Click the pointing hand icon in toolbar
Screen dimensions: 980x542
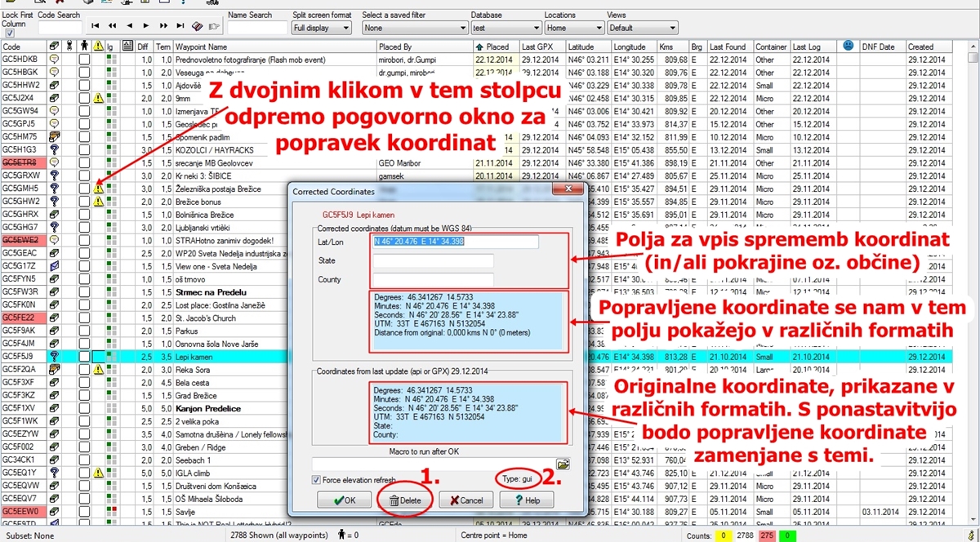[215, 27]
